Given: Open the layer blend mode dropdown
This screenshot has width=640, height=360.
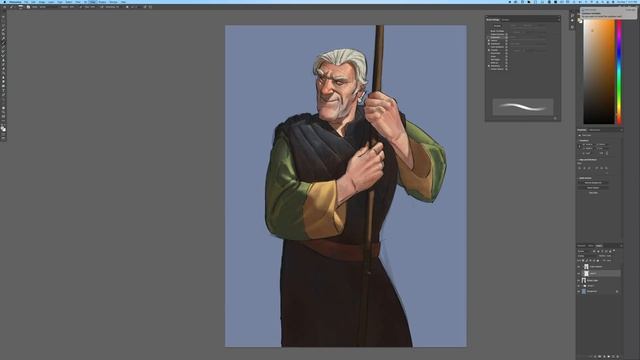Looking at the screenshot, I should [x=587, y=256].
